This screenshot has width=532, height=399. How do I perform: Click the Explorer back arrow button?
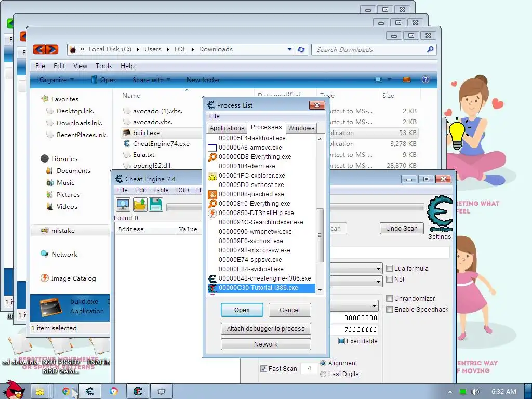point(39,49)
